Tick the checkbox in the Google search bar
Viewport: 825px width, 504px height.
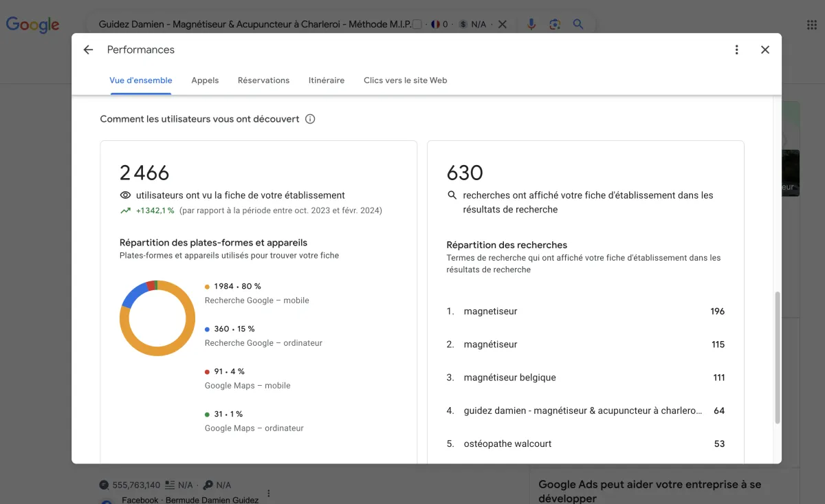(x=417, y=24)
